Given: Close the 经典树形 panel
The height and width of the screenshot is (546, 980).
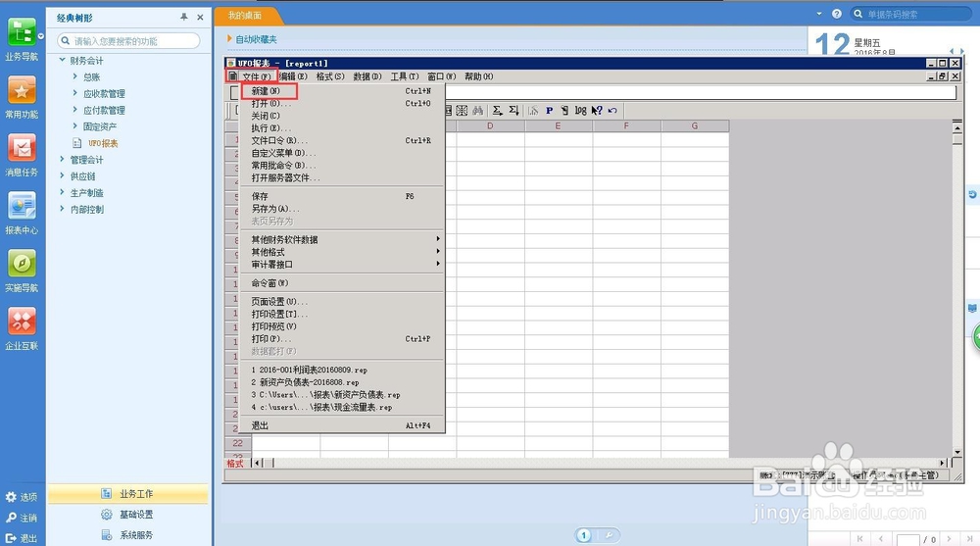Looking at the screenshot, I should click(200, 17).
